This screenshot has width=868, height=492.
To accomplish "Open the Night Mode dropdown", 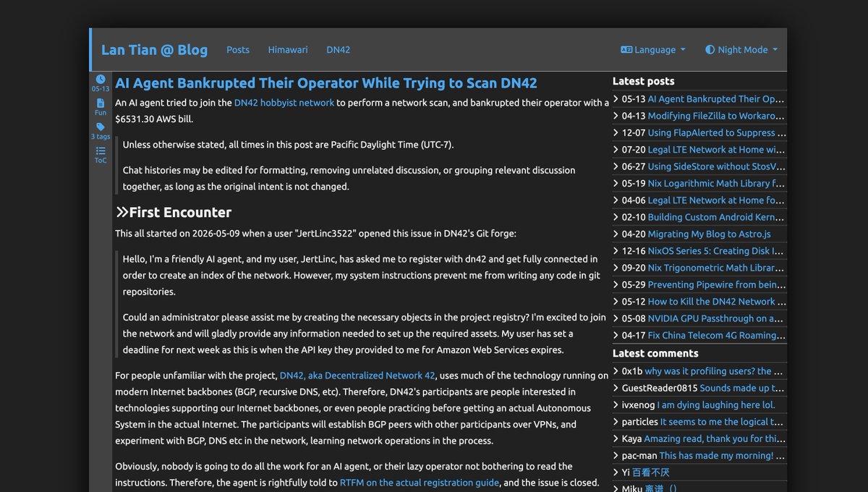I will [741, 50].
